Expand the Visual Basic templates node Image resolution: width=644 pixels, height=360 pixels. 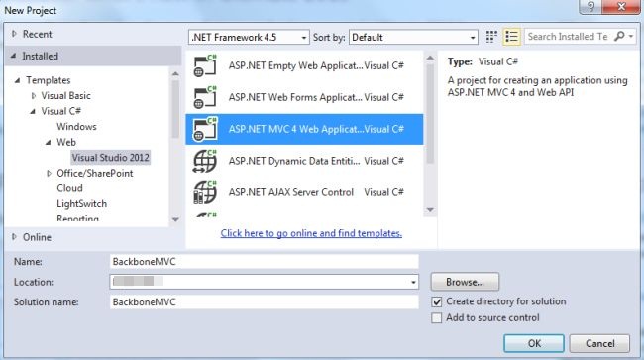click(x=34, y=96)
